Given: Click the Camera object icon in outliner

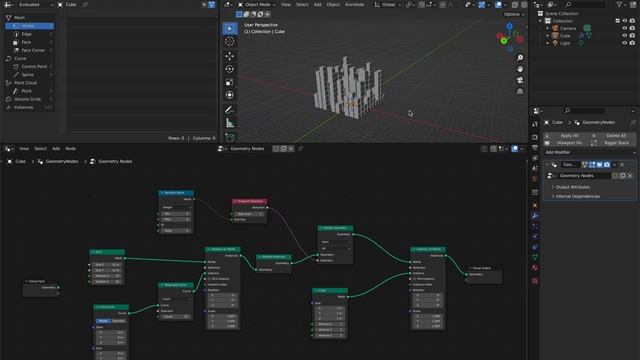Looking at the screenshot, I should point(555,28).
